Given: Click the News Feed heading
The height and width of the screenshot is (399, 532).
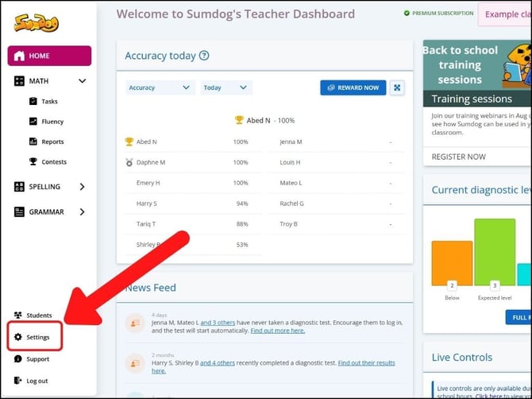Looking at the screenshot, I should (x=151, y=288).
